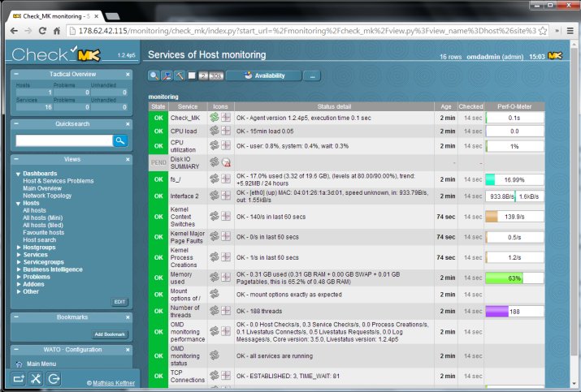
Task: Click the stale check icon on Disk IO SUMMARY
Action: point(226,162)
